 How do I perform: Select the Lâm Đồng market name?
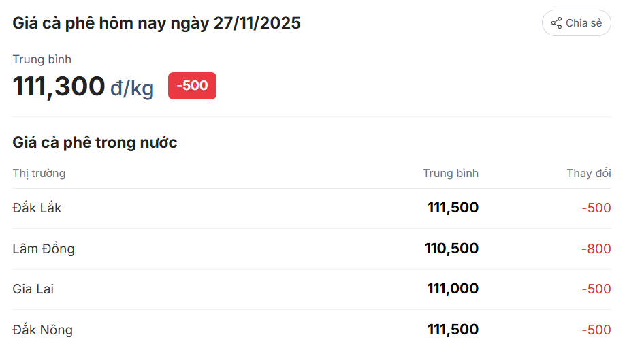click(44, 249)
